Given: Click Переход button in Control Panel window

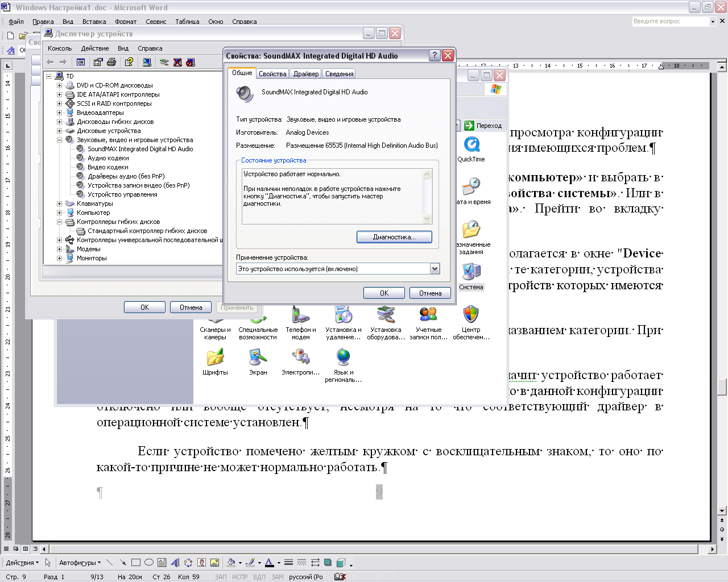Looking at the screenshot, I should [483, 126].
